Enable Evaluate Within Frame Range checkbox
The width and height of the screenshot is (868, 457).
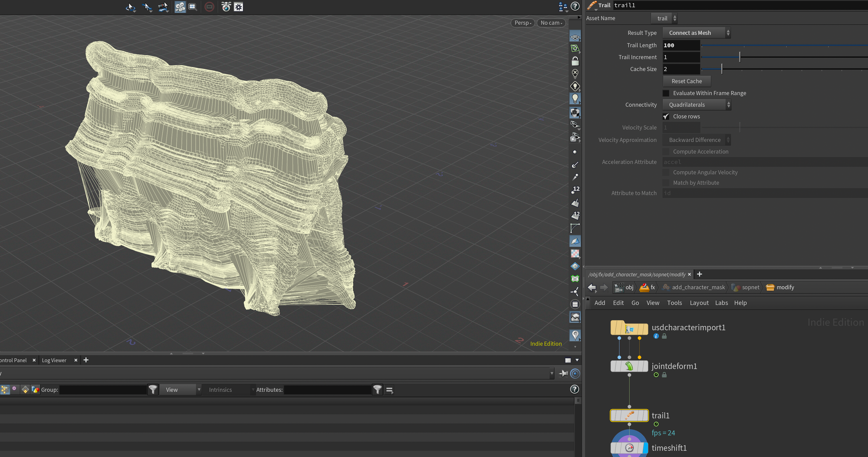click(x=666, y=93)
